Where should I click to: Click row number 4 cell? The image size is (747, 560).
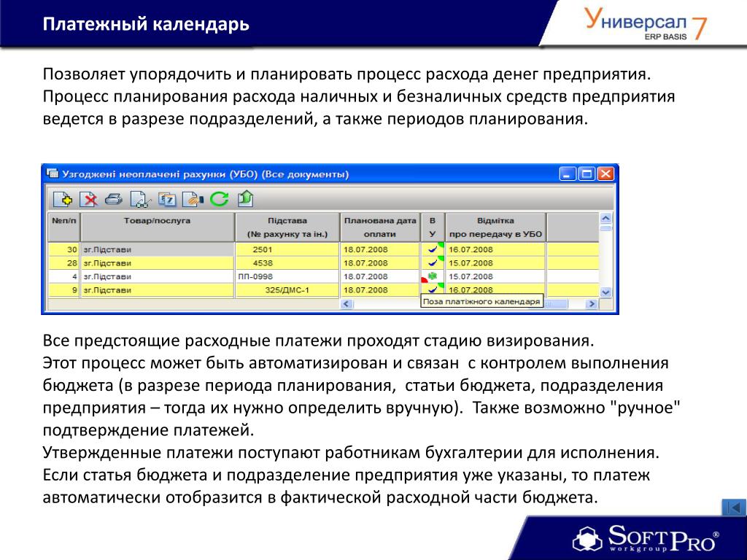[x=64, y=276]
